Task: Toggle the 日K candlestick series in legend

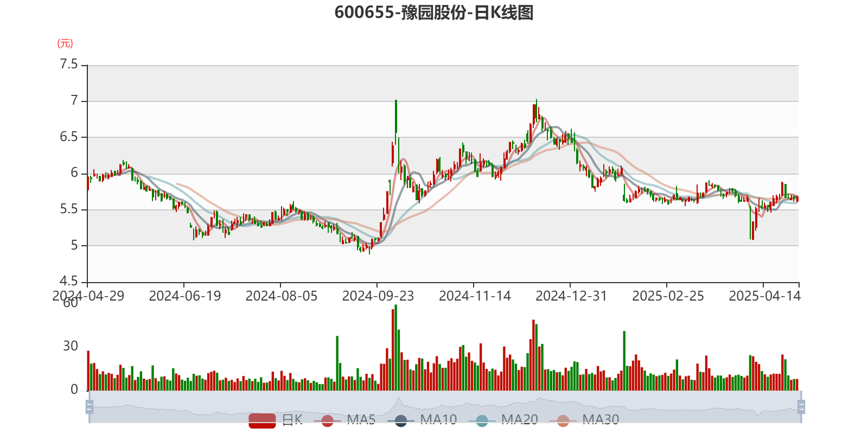Action: pyautogui.click(x=276, y=420)
